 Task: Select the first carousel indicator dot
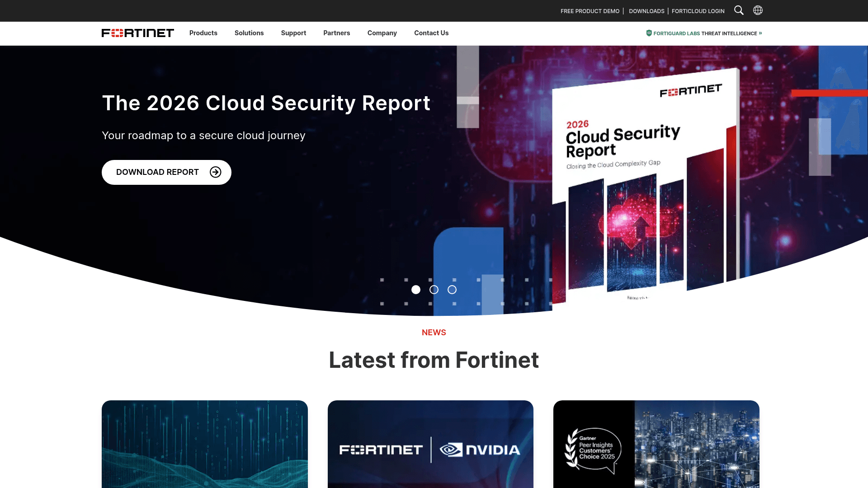click(x=415, y=290)
